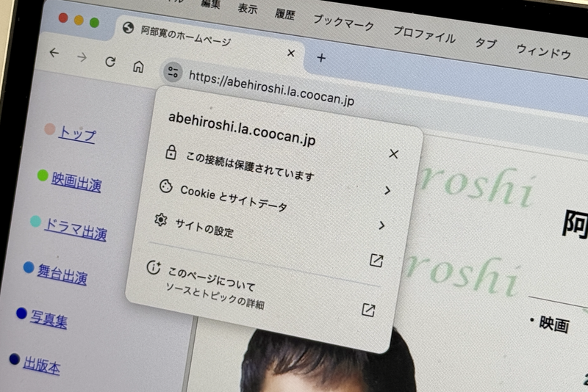Follow the 映画出演 link
Screen dimensions: 588x392
tap(76, 182)
